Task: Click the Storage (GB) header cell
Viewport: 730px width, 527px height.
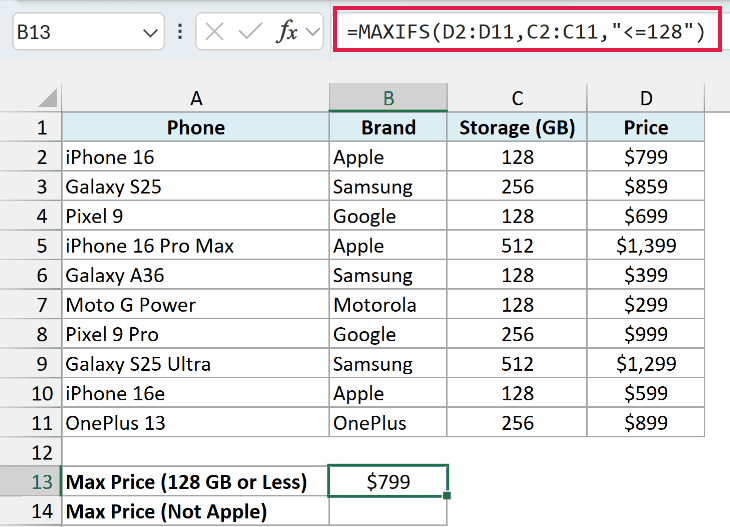Action: [x=517, y=127]
